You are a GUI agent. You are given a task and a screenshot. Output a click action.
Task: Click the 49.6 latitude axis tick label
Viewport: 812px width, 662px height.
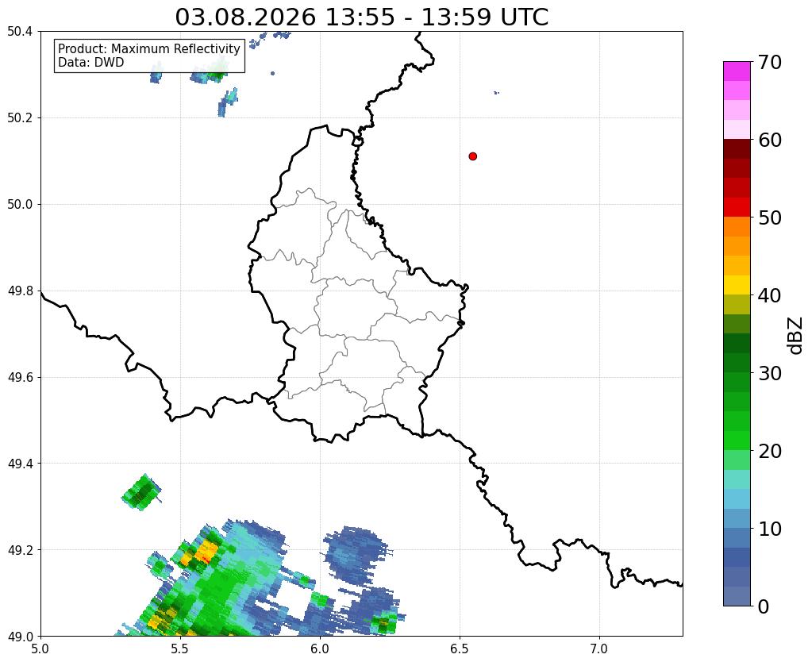[20, 377]
